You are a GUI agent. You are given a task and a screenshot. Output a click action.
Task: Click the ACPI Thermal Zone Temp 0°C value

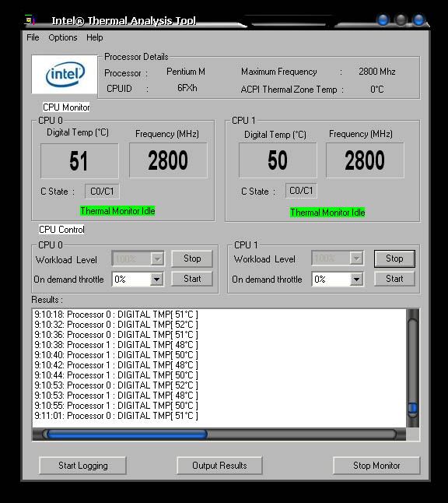pyautogui.click(x=377, y=90)
